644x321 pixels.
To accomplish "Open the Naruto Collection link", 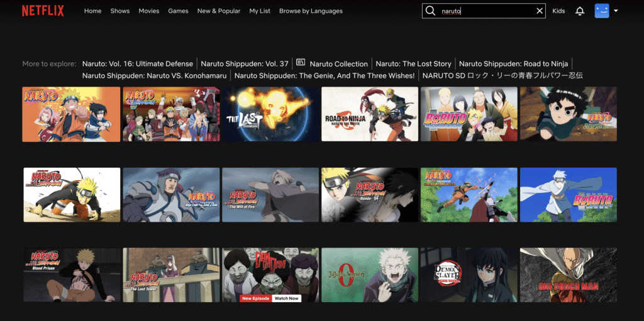I will tap(339, 63).
